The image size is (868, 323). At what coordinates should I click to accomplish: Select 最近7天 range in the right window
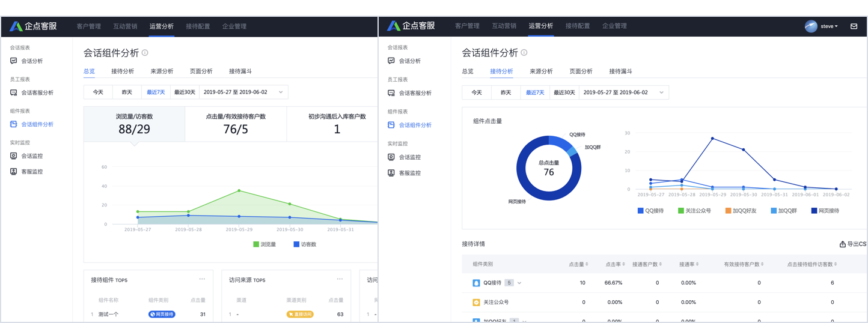(535, 92)
